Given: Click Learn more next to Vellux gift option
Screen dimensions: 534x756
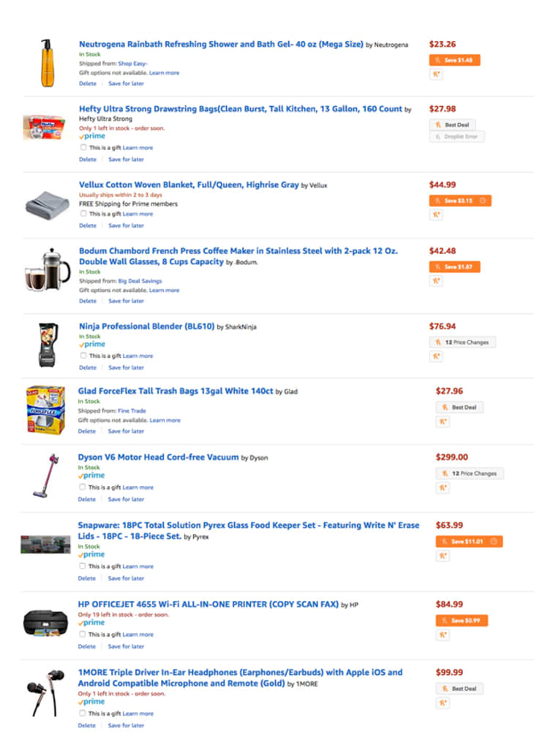Looking at the screenshot, I should pos(138,214).
